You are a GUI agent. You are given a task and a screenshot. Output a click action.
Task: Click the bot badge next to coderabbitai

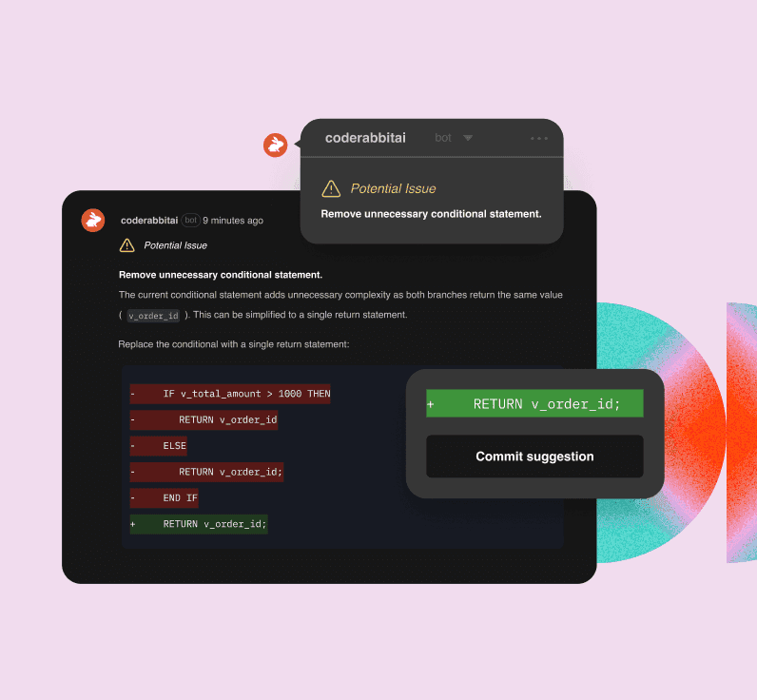click(191, 220)
